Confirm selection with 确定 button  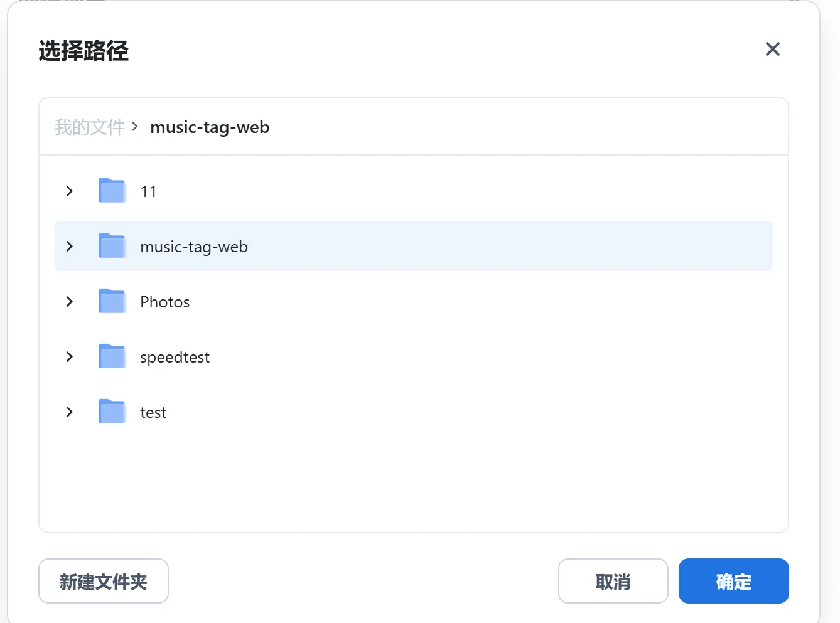[x=733, y=581]
